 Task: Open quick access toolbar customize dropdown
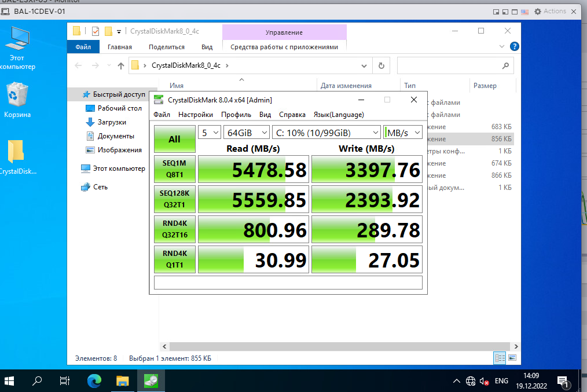pyautogui.click(x=119, y=31)
